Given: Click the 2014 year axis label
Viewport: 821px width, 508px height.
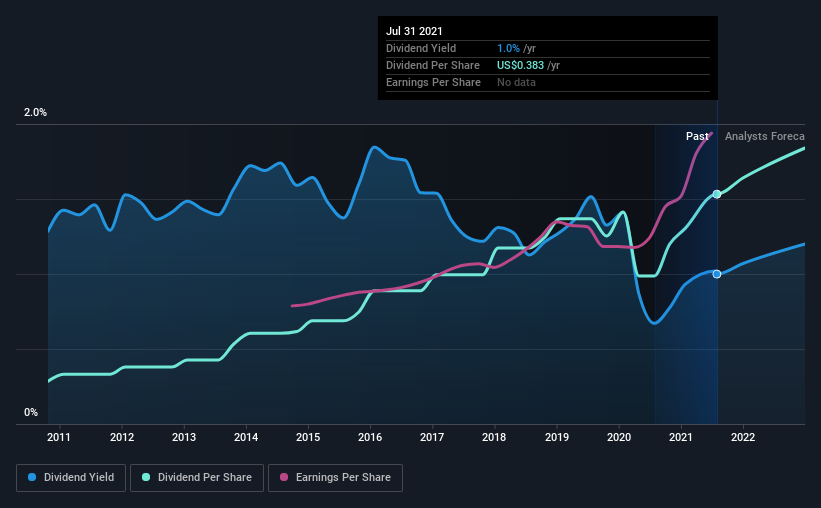Looking at the screenshot, I should coord(246,437).
